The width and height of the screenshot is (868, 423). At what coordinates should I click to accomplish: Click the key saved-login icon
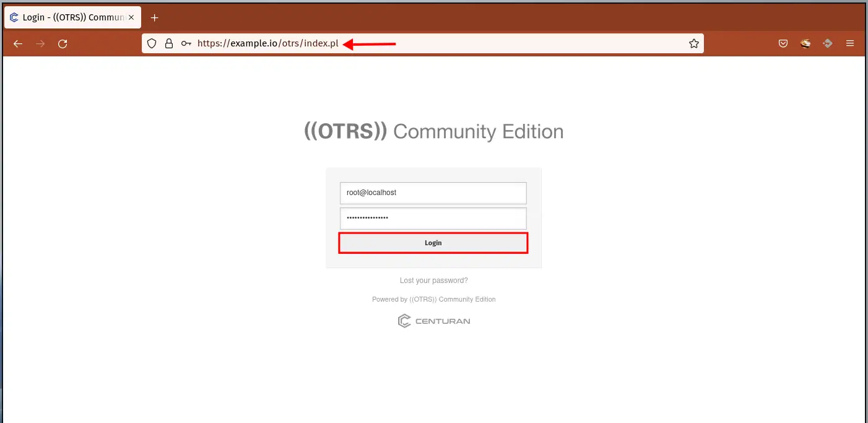[x=186, y=44]
